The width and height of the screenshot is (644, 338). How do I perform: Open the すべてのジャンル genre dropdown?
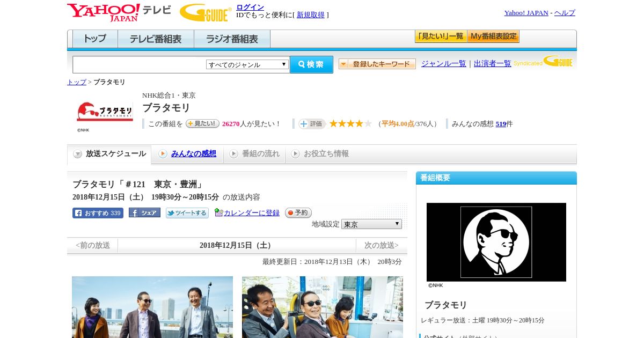point(247,64)
